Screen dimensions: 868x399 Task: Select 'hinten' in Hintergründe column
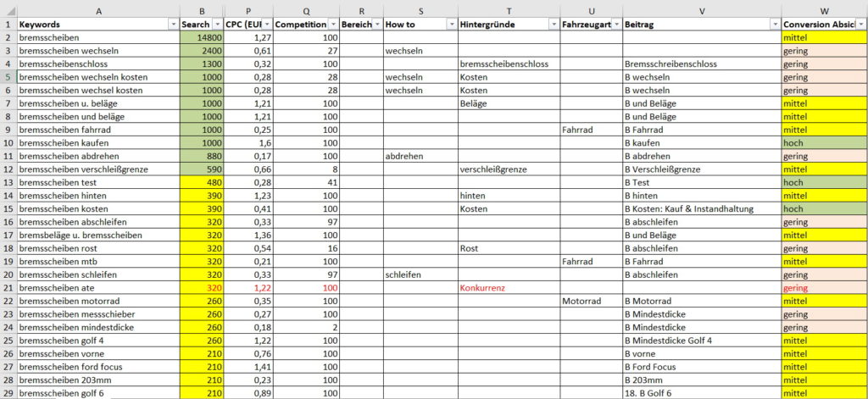coord(509,196)
